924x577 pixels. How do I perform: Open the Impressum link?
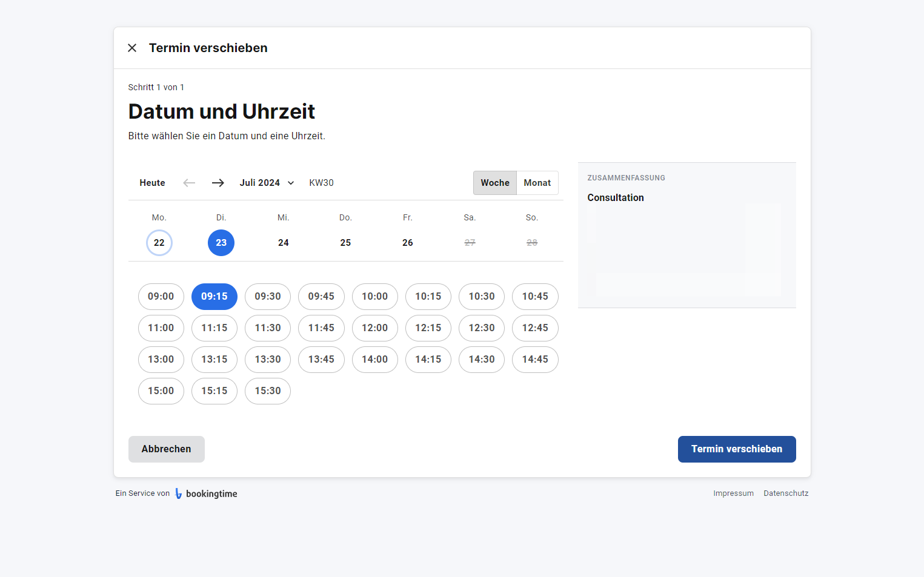point(734,493)
